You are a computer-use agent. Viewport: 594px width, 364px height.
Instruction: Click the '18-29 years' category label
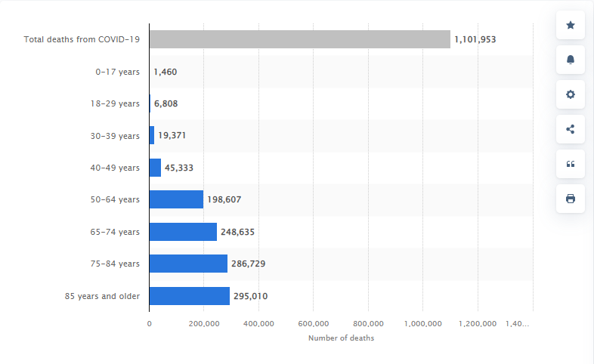tap(115, 103)
